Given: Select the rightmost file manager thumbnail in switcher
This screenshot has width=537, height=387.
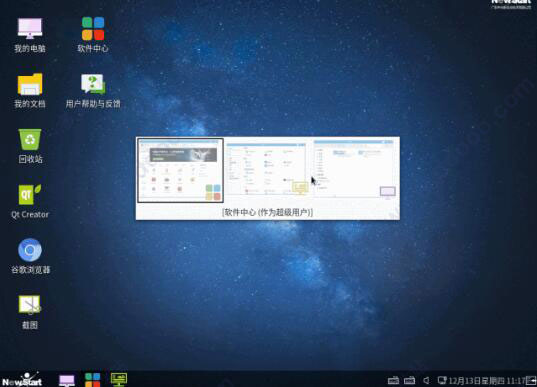Looking at the screenshot, I should click(355, 168).
